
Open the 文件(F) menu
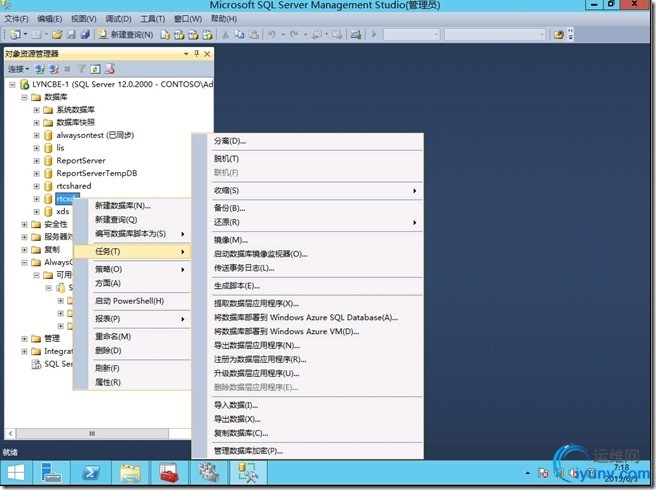click(16, 19)
